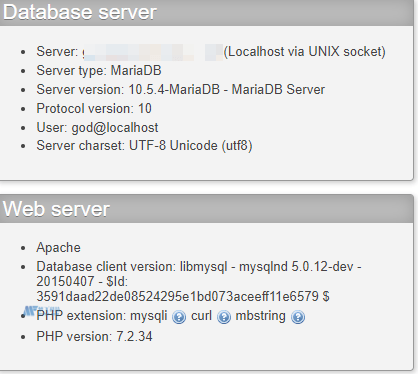Screen dimensions: 418x374
Task: Select the PHP version: 7.2.34 line
Action: 94,336
